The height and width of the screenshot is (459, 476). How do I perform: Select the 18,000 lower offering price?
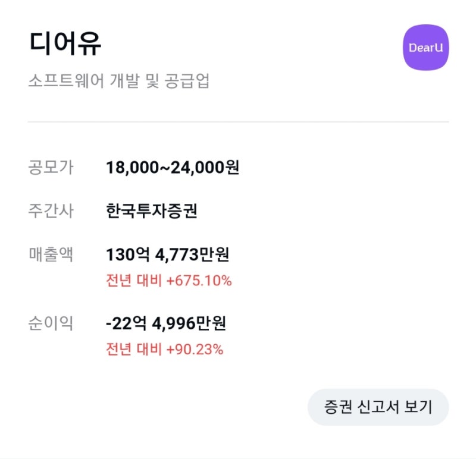click(134, 168)
